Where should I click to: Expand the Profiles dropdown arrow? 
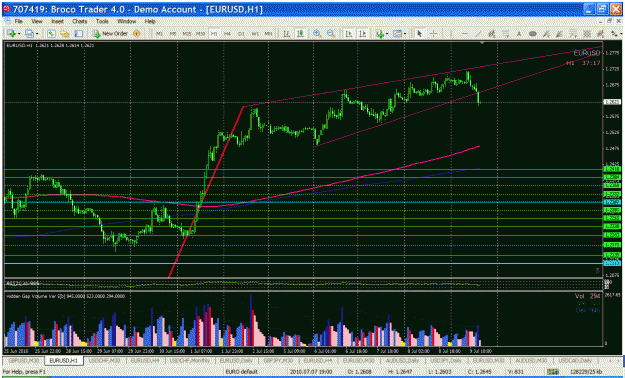[x=37, y=34]
